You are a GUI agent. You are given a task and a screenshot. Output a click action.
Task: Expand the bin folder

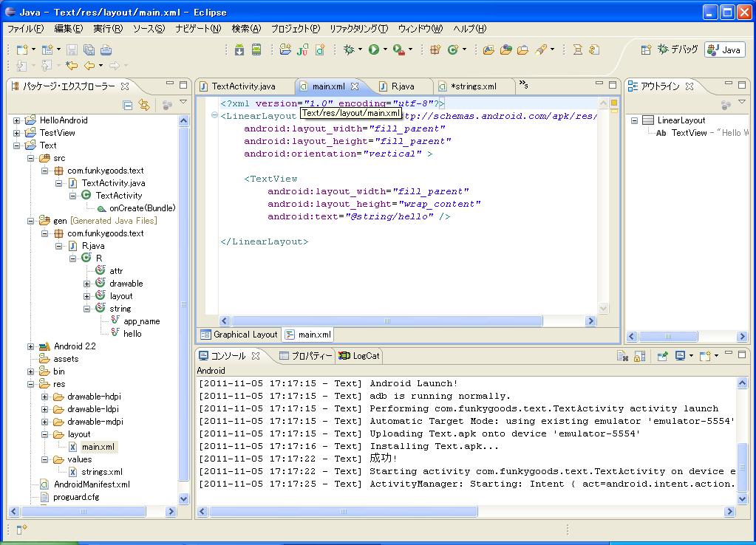coord(30,371)
